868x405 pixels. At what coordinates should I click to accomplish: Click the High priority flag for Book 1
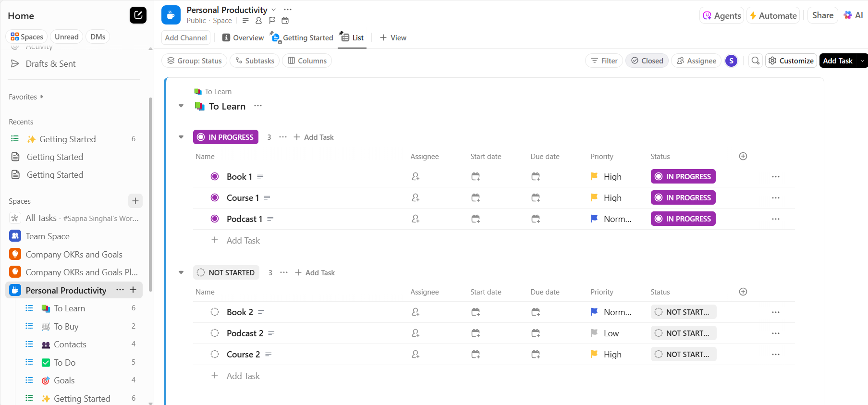(594, 177)
